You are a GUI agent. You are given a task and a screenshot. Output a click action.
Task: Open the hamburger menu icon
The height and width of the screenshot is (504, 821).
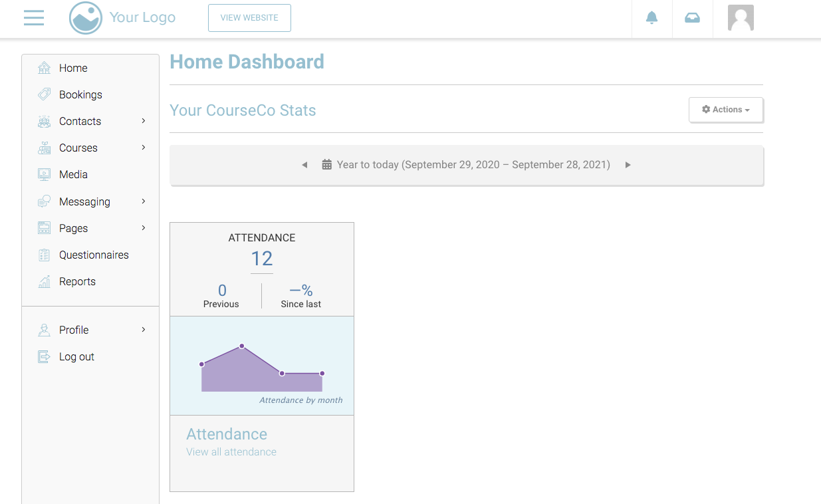coord(34,18)
